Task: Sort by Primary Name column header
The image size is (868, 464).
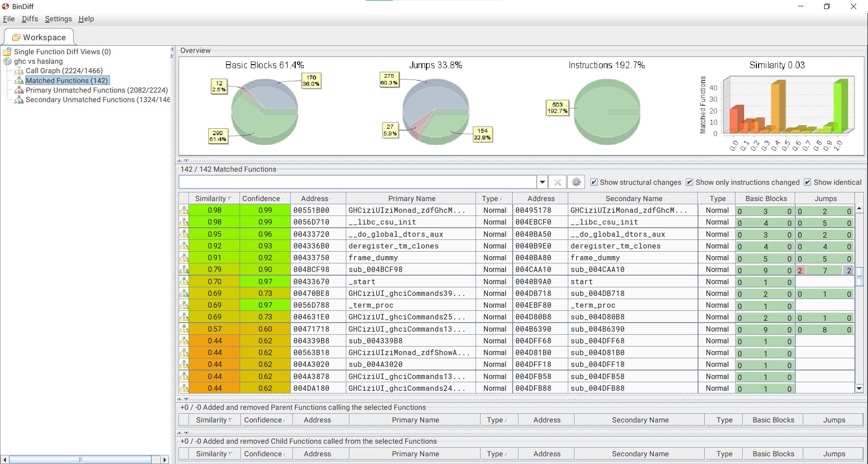Action: click(411, 198)
